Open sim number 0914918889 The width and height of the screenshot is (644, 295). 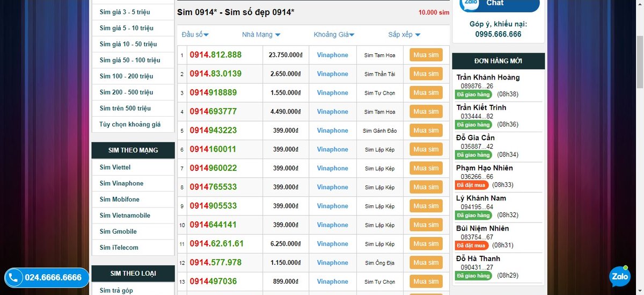pyautogui.click(x=213, y=92)
